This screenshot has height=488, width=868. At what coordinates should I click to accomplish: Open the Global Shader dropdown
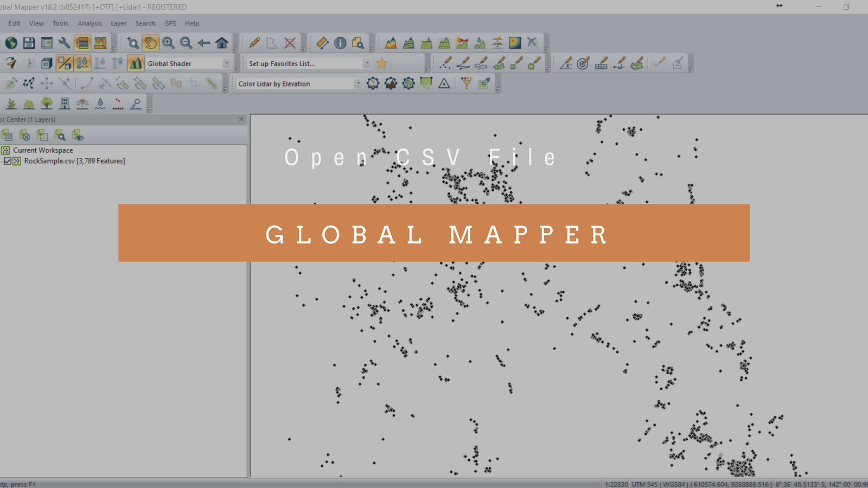click(227, 63)
